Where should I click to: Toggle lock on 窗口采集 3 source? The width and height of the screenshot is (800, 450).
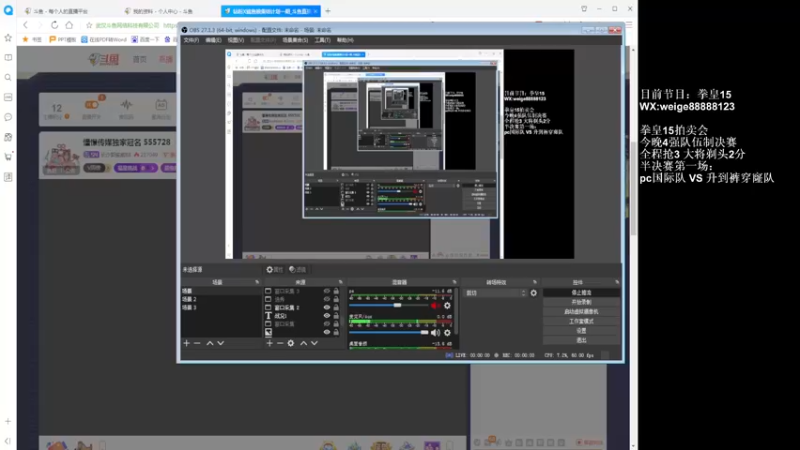coord(336,291)
